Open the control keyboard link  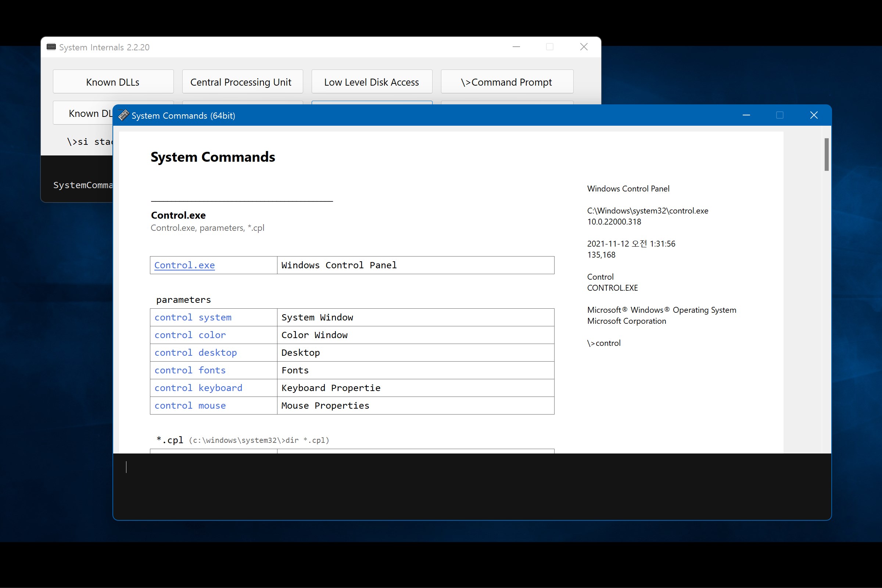(198, 388)
